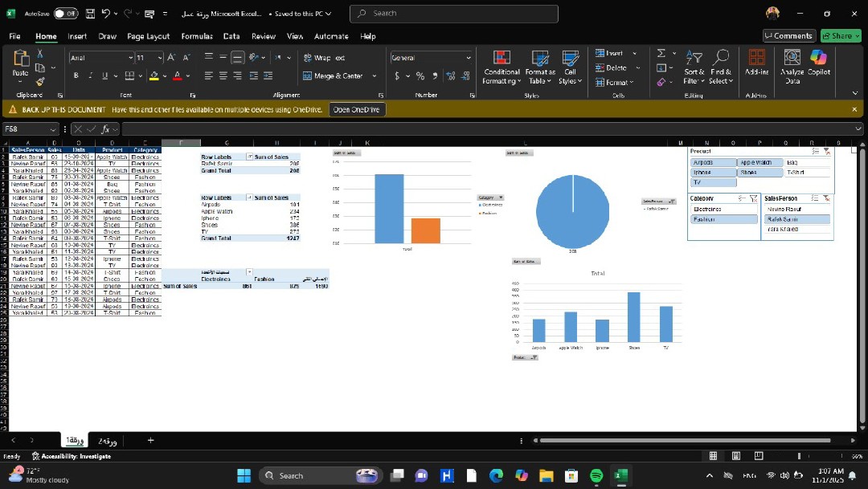Click the Format Painter brush icon
Screen dimensions: 868x489
point(40,82)
